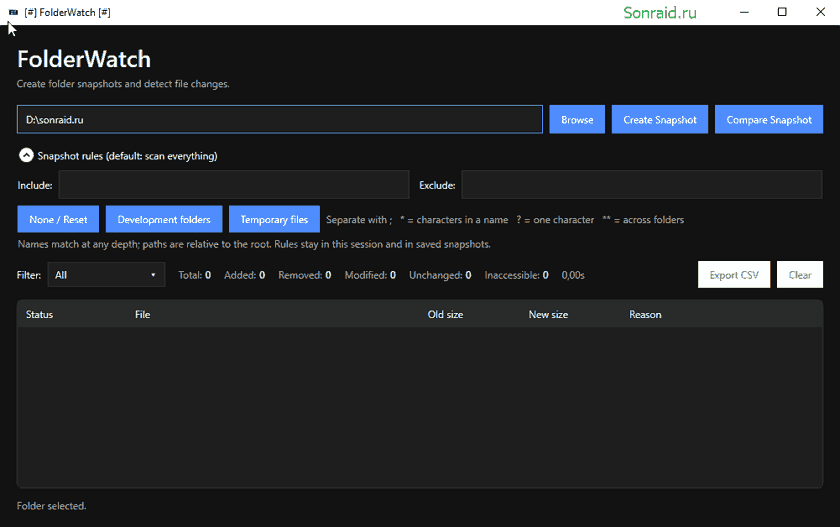Click the 'Removed: 0' counter
The width and height of the screenshot is (840, 527).
pyautogui.click(x=304, y=275)
